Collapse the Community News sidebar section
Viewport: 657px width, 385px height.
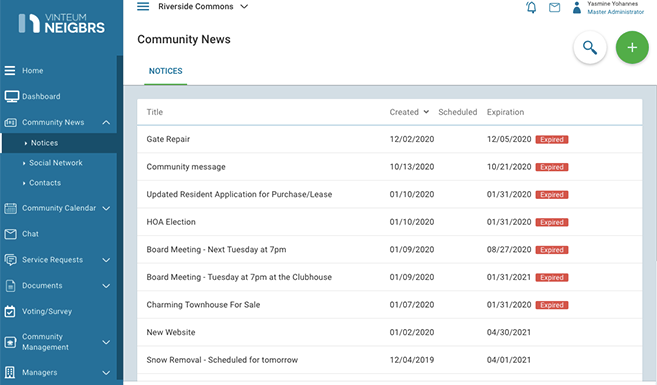(x=106, y=122)
